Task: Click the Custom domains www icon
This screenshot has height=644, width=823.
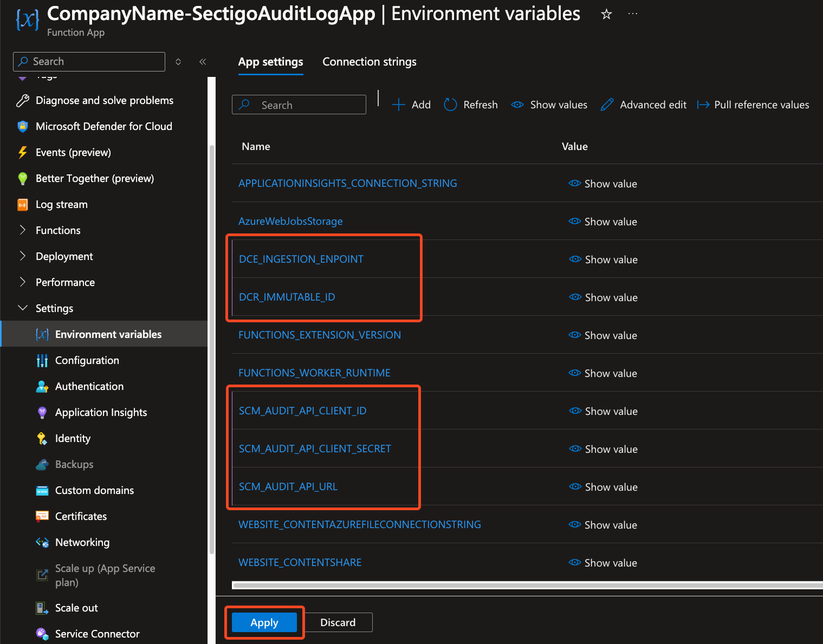Action: coord(42,491)
